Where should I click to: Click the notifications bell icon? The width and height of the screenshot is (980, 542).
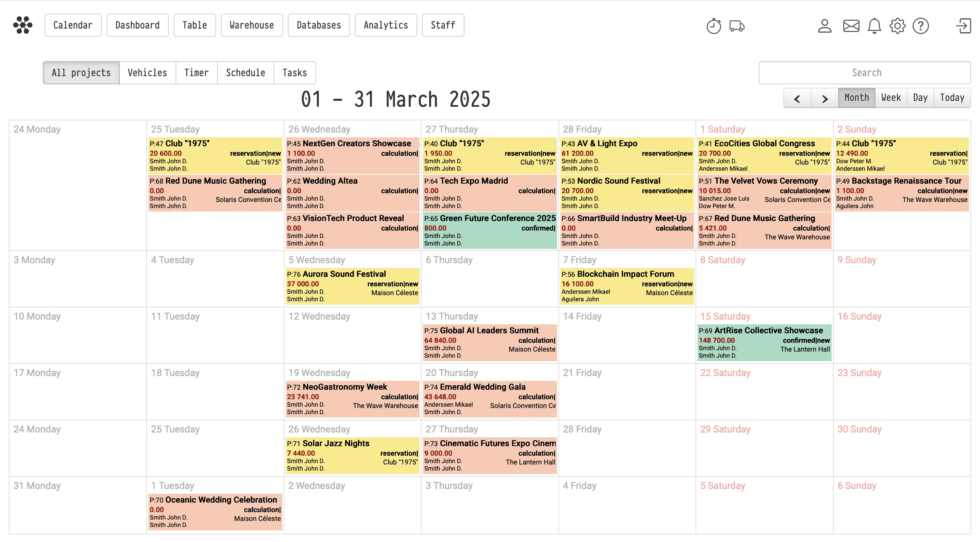tap(874, 26)
